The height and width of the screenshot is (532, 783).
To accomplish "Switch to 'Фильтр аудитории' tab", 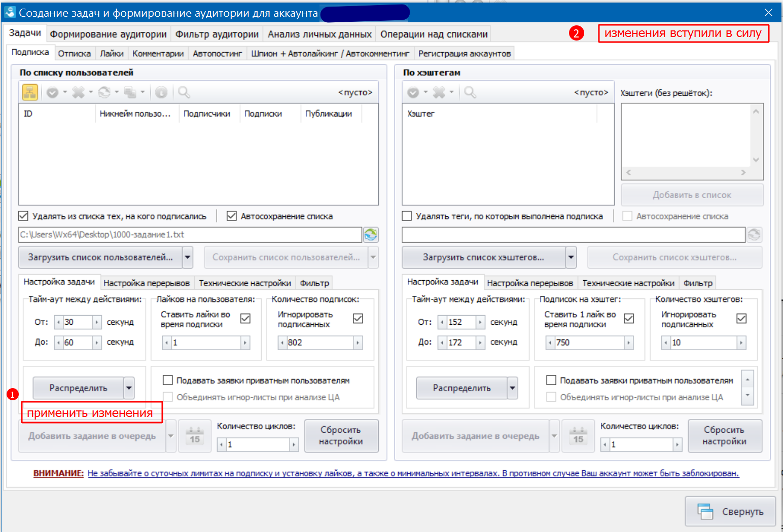I will point(217,34).
